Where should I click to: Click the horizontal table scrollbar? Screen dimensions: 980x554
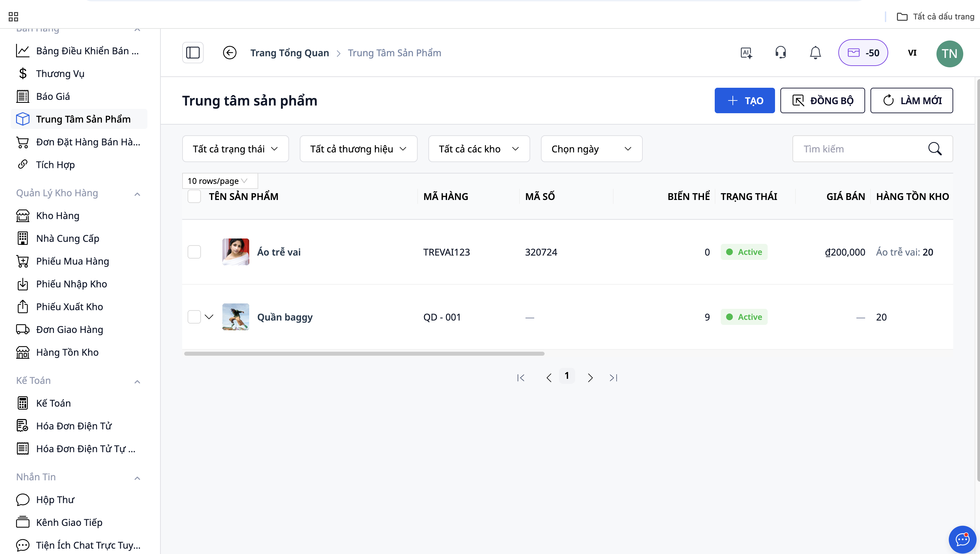(364, 354)
